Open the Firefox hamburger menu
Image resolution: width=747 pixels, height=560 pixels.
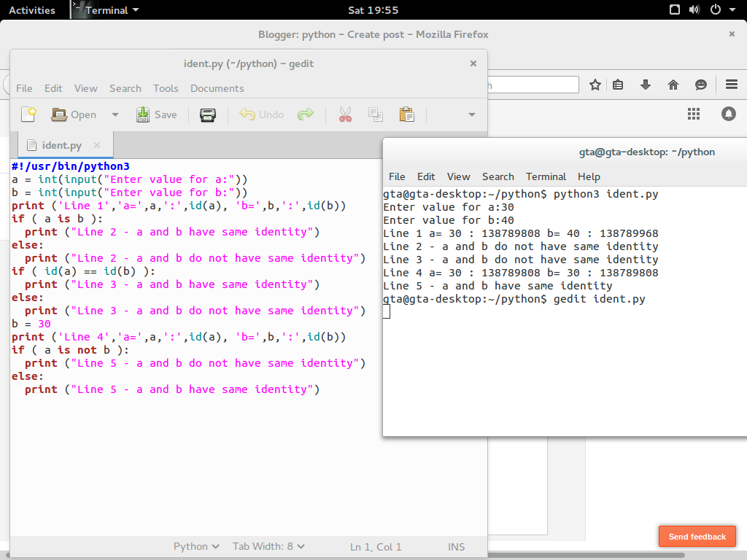coord(732,85)
